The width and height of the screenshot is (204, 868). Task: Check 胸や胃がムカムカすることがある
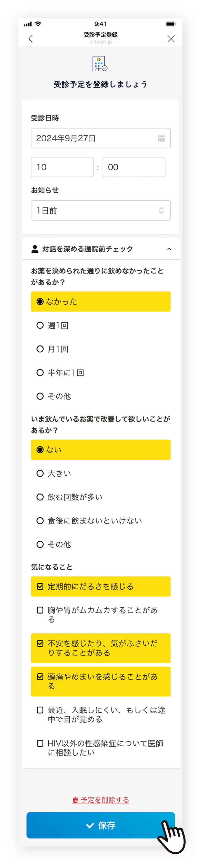tap(101, 615)
